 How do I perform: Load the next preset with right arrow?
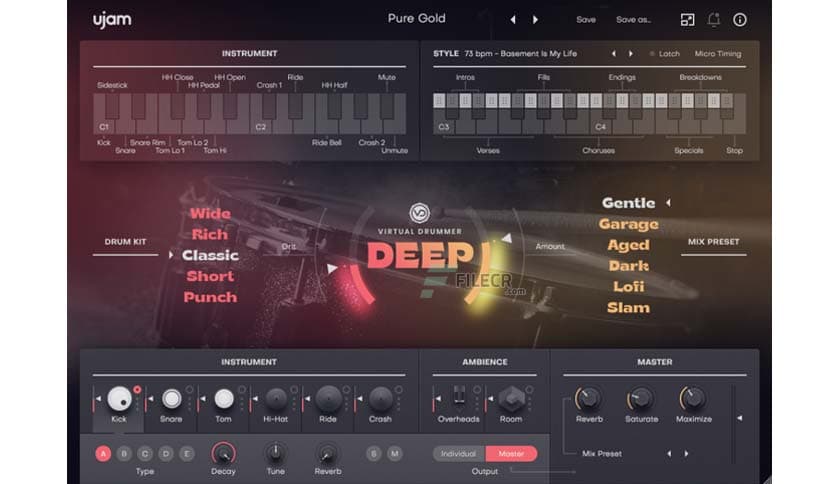click(535, 20)
